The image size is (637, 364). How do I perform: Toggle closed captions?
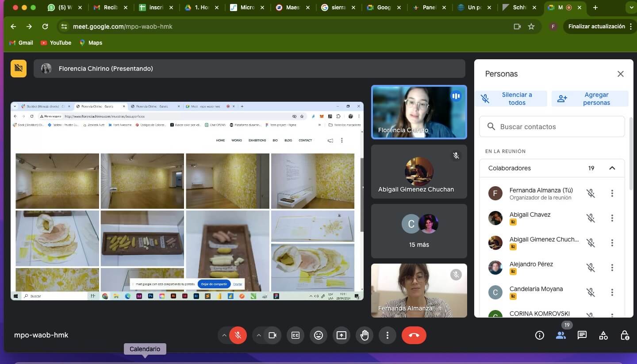[x=295, y=335]
